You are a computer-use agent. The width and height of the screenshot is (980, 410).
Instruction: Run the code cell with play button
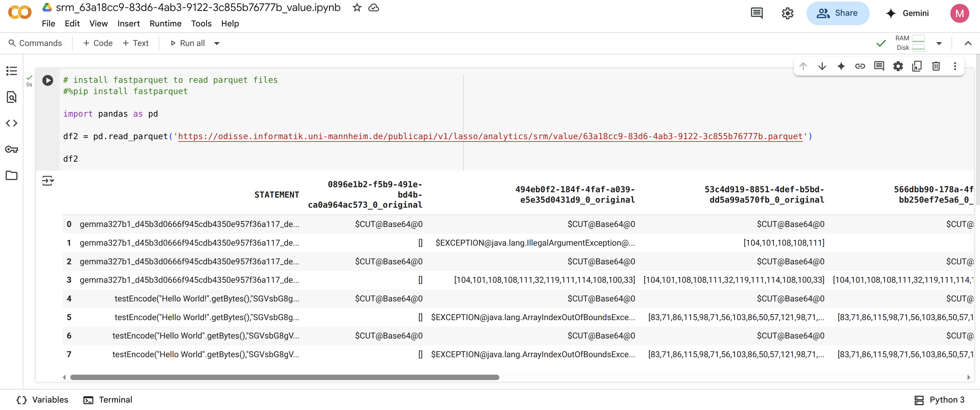point(47,80)
